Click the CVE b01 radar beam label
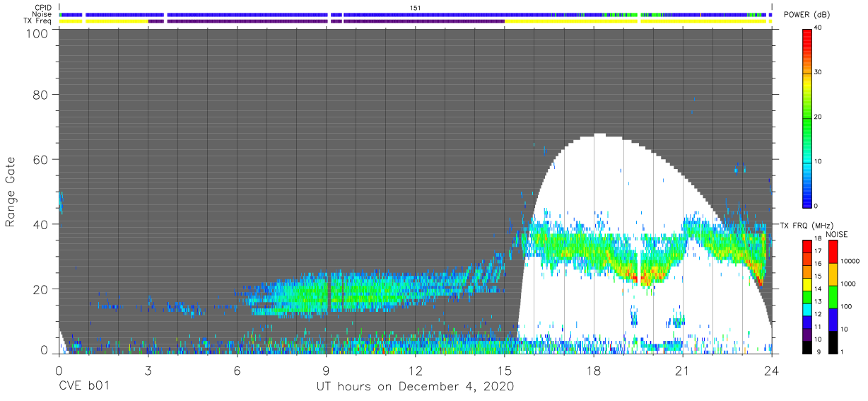This screenshot has height=401, width=868. coord(83,387)
